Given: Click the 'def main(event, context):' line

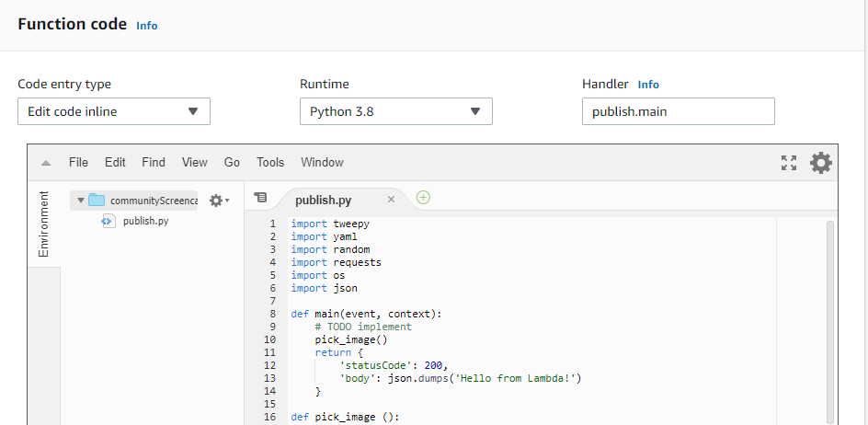Looking at the screenshot, I should pos(367,314).
